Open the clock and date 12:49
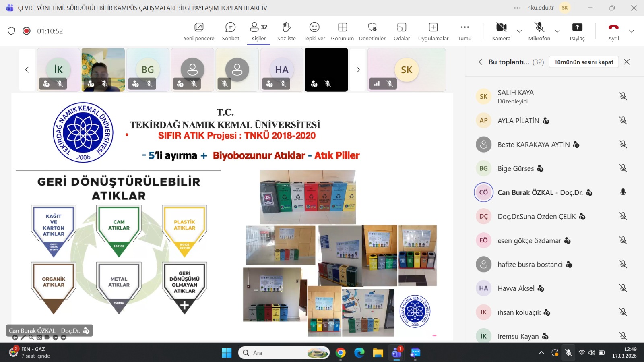The height and width of the screenshot is (362, 644). (625, 352)
